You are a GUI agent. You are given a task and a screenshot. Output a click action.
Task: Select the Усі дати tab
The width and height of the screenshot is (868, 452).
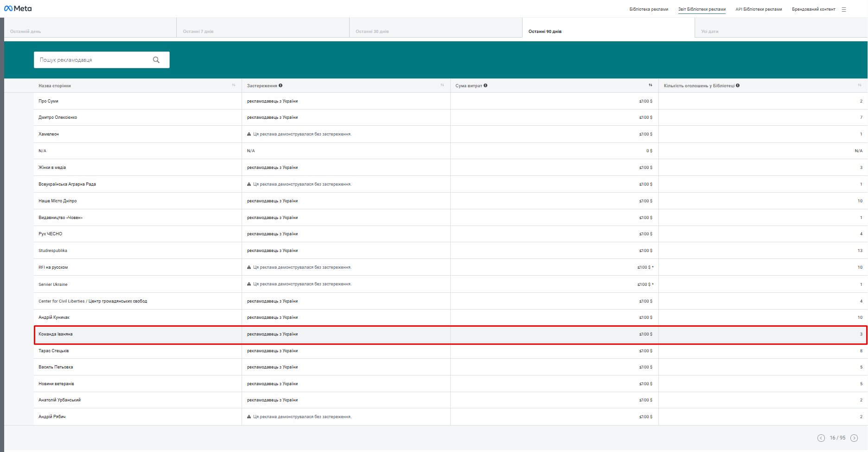(x=709, y=32)
